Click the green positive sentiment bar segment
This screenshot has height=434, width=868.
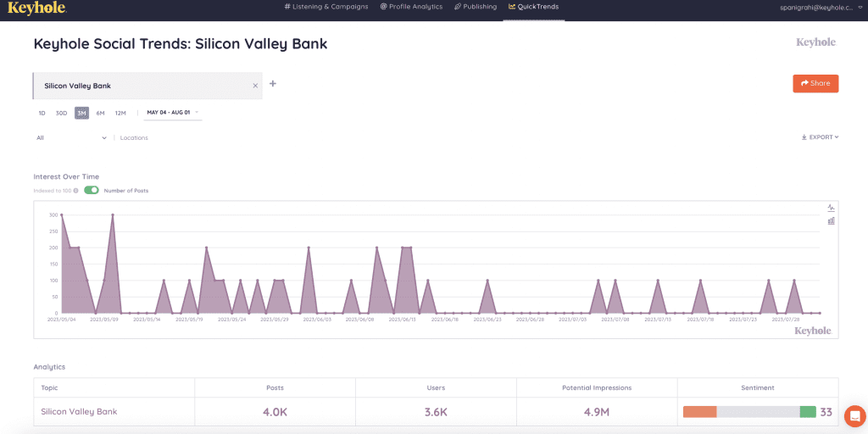808,411
